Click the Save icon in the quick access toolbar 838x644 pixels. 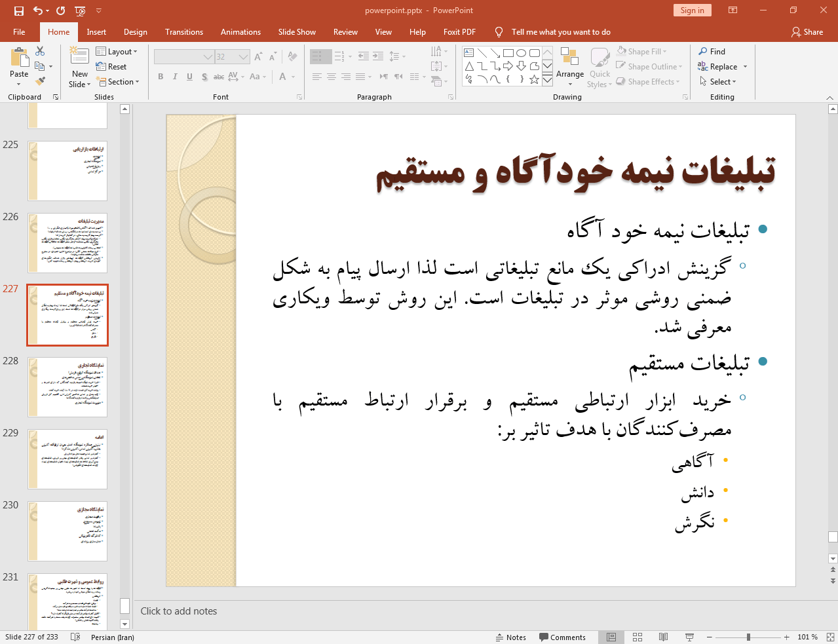click(x=18, y=10)
